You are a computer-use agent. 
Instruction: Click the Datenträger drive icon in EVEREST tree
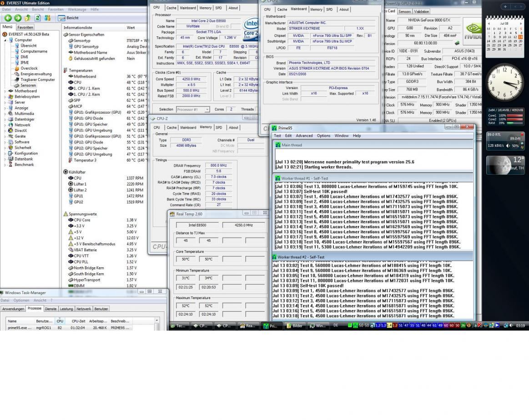point(10,120)
